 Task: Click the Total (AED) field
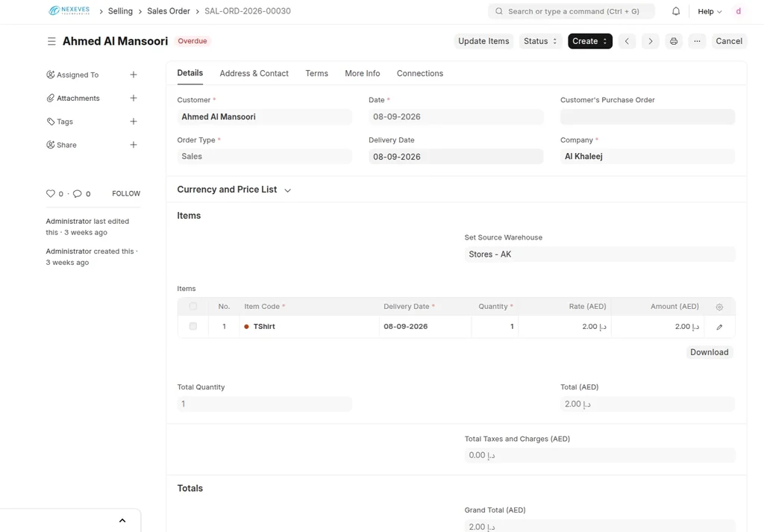pos(648,404)
